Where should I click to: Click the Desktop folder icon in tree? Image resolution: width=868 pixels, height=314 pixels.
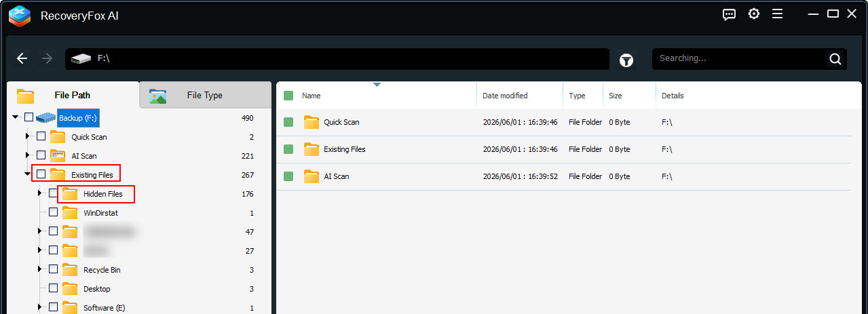pos(70,289)
